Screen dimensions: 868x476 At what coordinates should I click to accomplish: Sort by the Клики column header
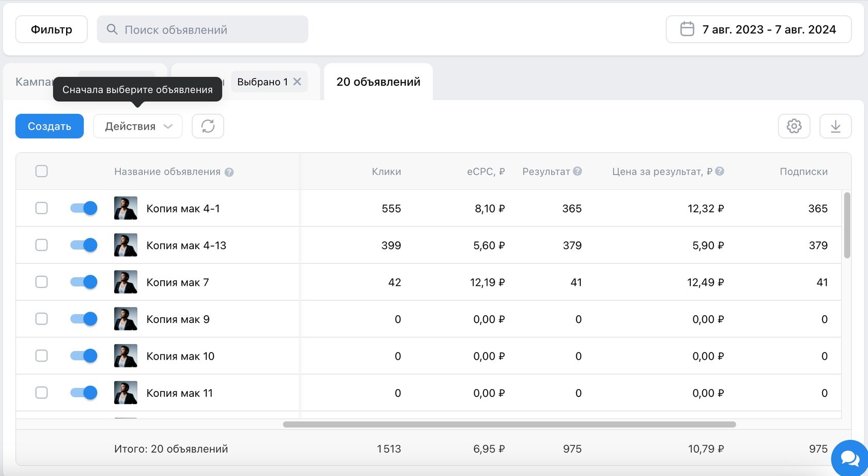click(x=386, y=172)
